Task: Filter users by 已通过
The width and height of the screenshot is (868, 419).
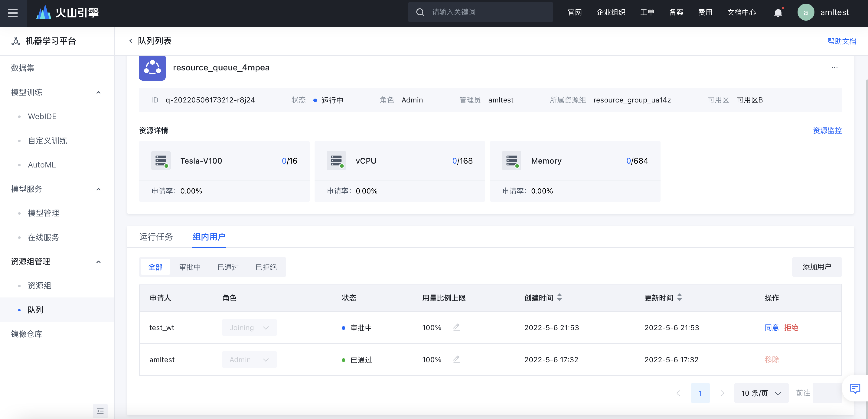Action: click(x=228, y=267)
